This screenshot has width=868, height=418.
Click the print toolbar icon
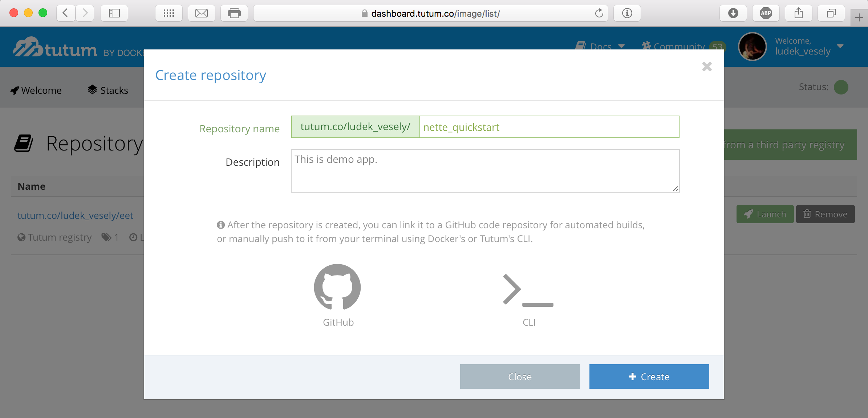point(234,13)
